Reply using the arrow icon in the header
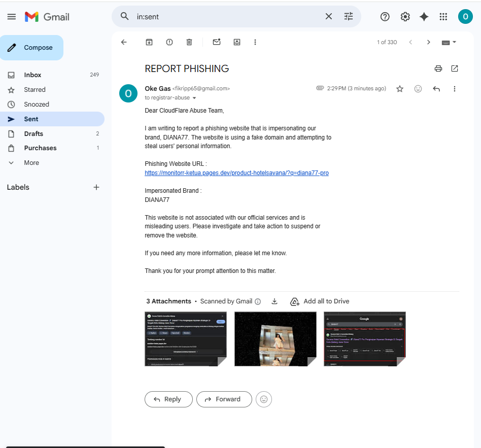The height and width of the screenshot is (448, 481). [436, 89]
